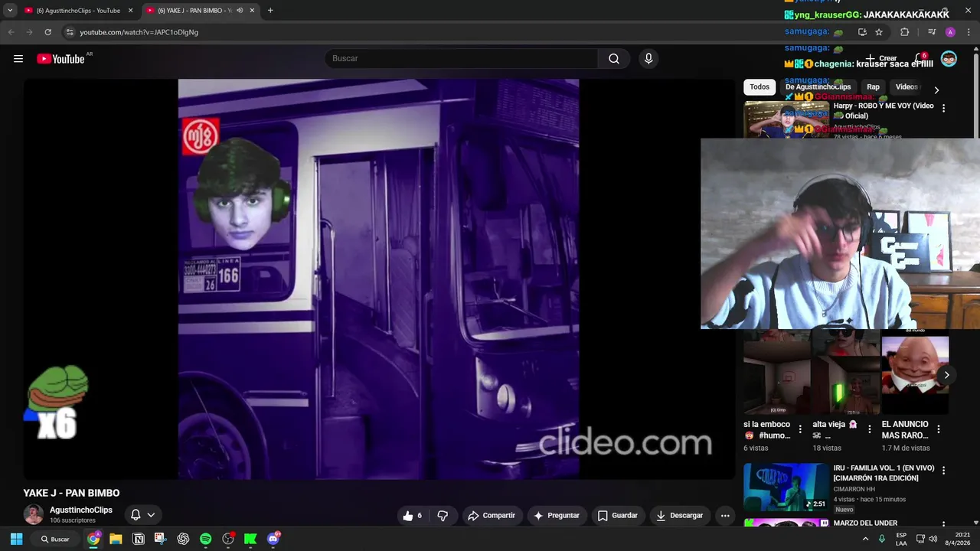Open a new browser tab
Screen dimensions: 980x551
pos(270,11)
